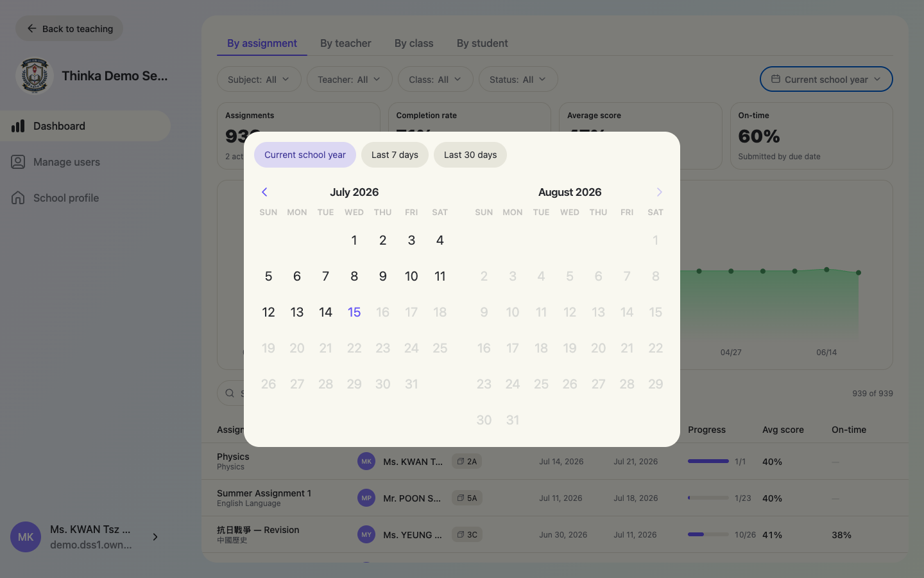Image resolution: width=924 pixels, height=578 pixels.
Task: Select Current school year preset
Action: [x=305, y=155]
